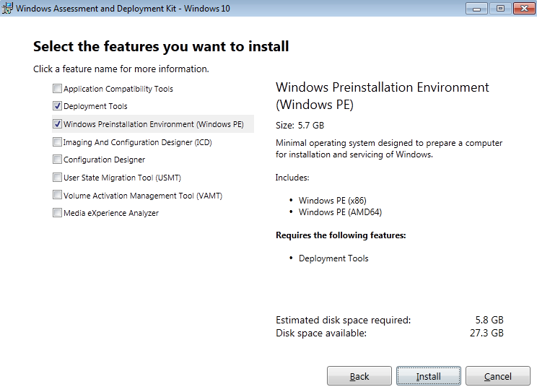The width and height of the screenshot is (537, 392).
Task: Uncheck the Deployment Tools checkbox
Action: 57,106
